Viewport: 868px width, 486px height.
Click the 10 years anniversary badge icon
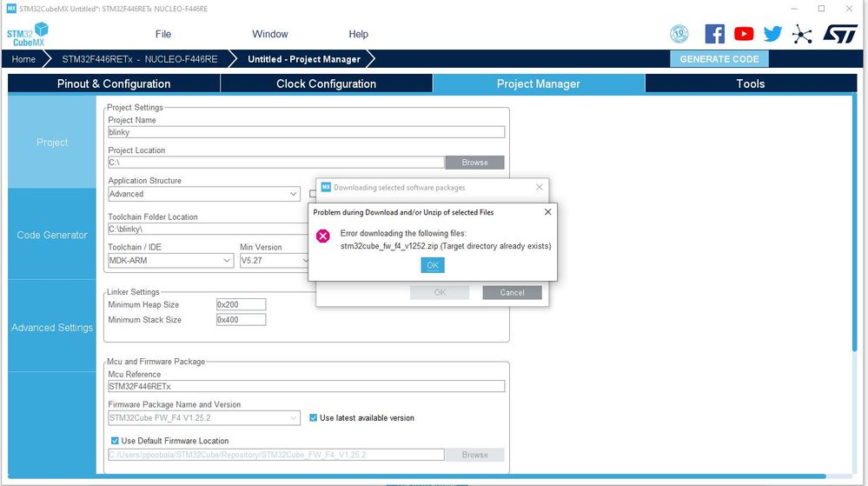[679, 34]
